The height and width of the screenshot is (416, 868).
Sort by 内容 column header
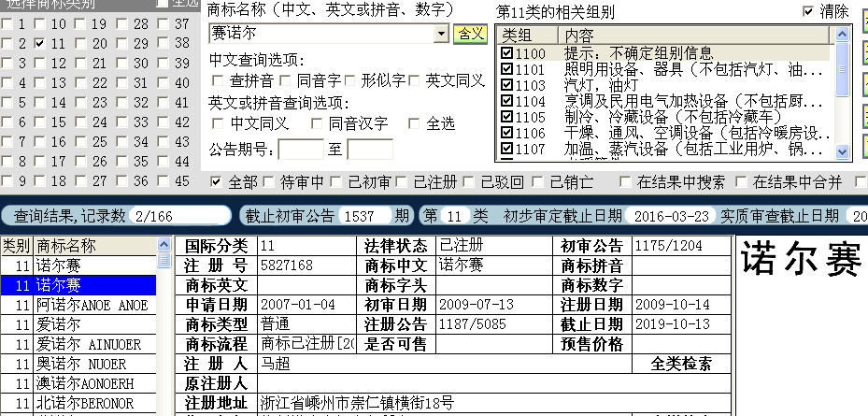694,36
